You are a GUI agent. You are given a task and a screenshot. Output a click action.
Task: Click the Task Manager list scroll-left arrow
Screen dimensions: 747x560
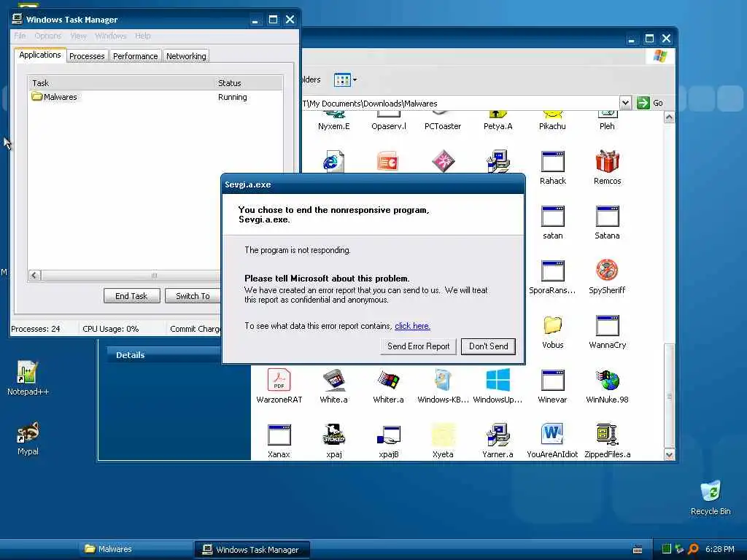coord(34,275)
